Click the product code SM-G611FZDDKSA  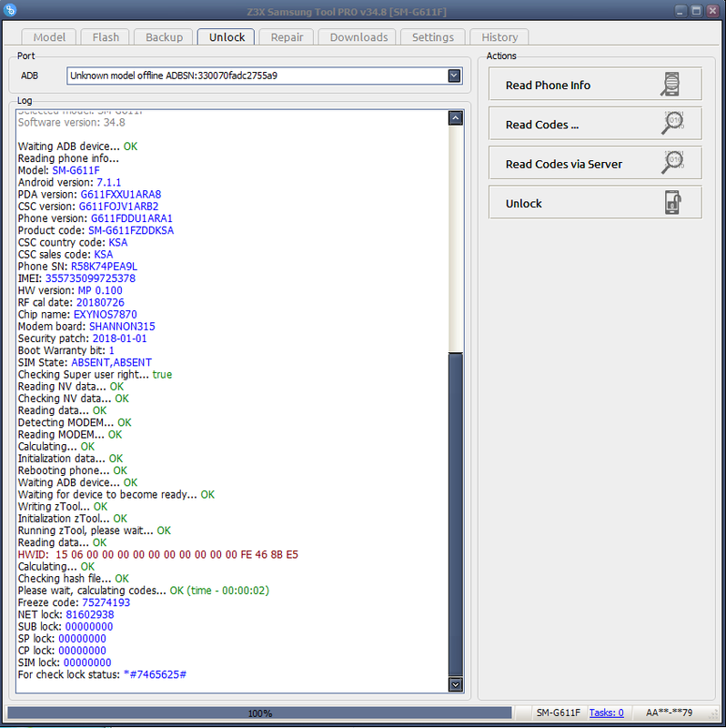(x=131, y=231)
